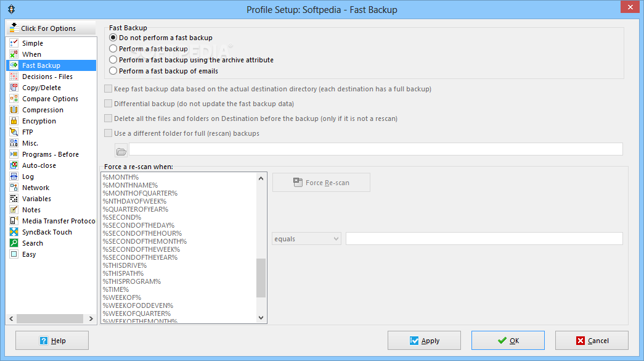Click the Variables icon
This screenshot has height=361, width=644.
14,198
